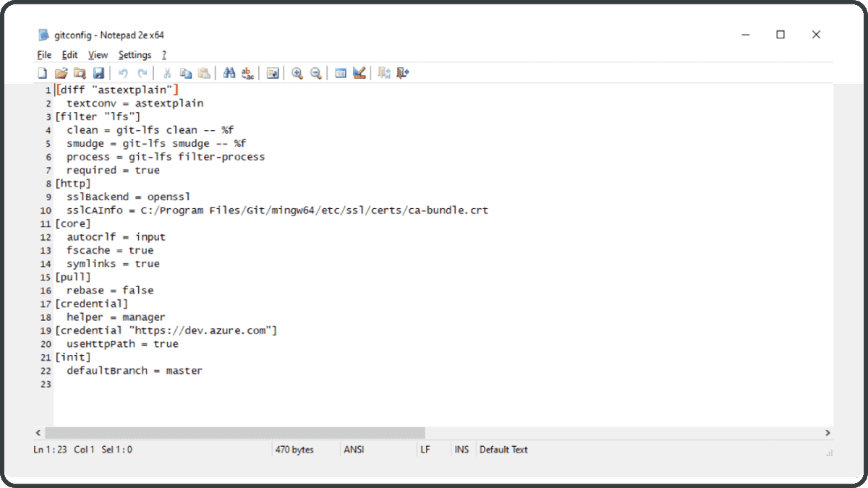Redo the last edit
This screenshot has width=868, height=488.
(x=142, y=72)
